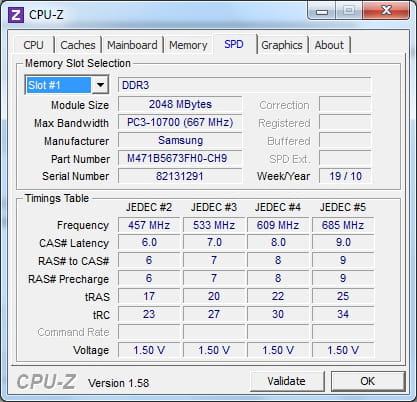The height and width of the screenshot is (402, 417).
Task: Select the SPD tab
Action: 234,44
